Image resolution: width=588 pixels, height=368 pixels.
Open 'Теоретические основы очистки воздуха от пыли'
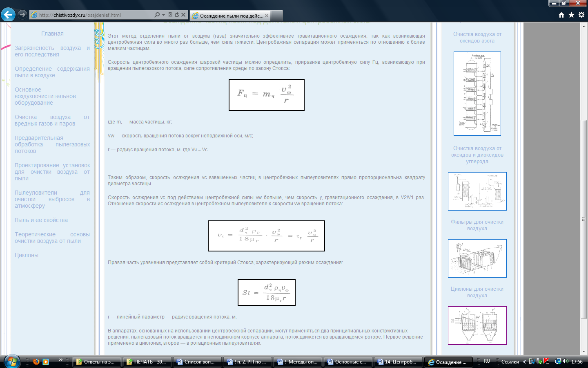click(x=52, y=238)
